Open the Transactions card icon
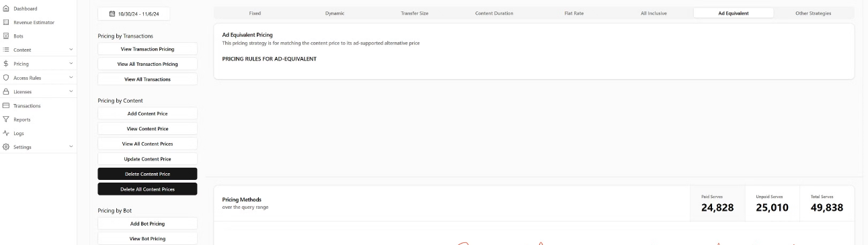 click(6, 105)
